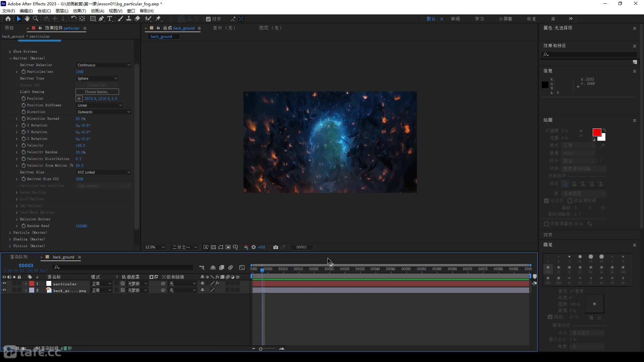Open the 文件(F) menu
This screenshot has height=362, width=644.
[x=9, y=11]
